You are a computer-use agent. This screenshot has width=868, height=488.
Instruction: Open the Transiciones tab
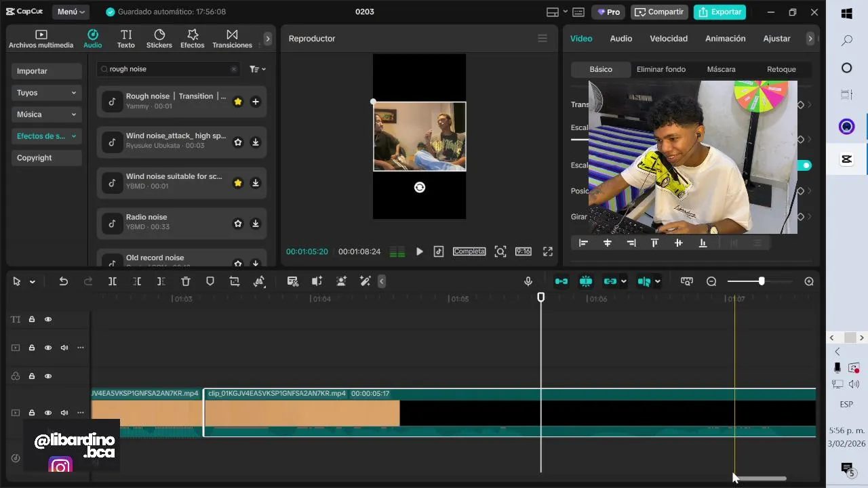[232, 39]
